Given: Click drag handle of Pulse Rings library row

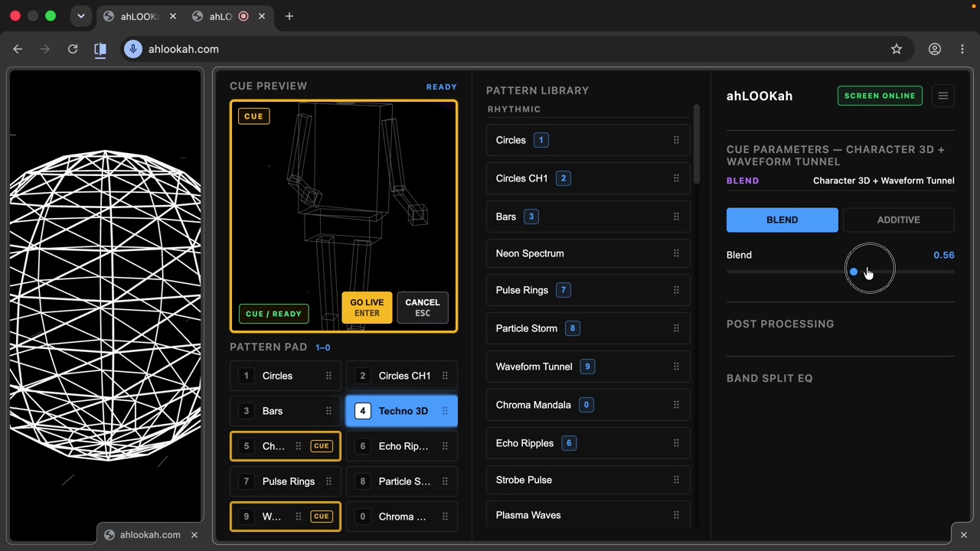Looking at the screenshot, I should pyautogui.click(x=676, y=290).
